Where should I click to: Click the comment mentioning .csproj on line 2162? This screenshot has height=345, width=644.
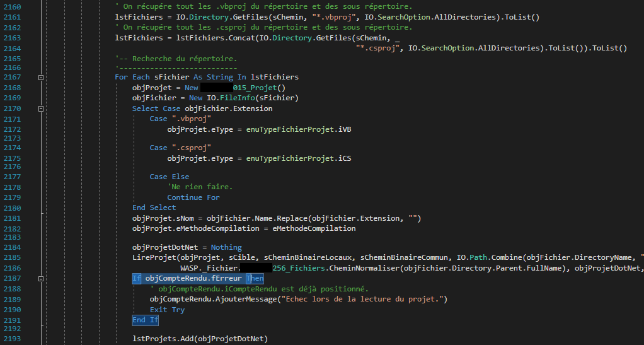click(263, 28)
